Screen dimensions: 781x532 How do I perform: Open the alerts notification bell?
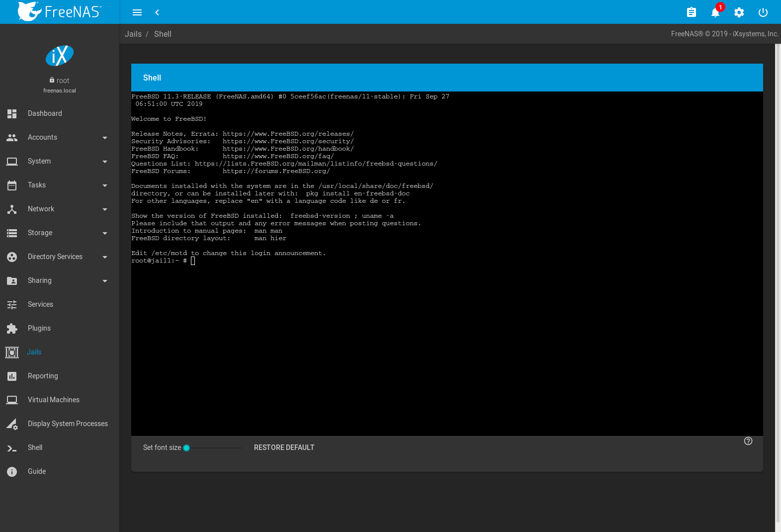715,12
